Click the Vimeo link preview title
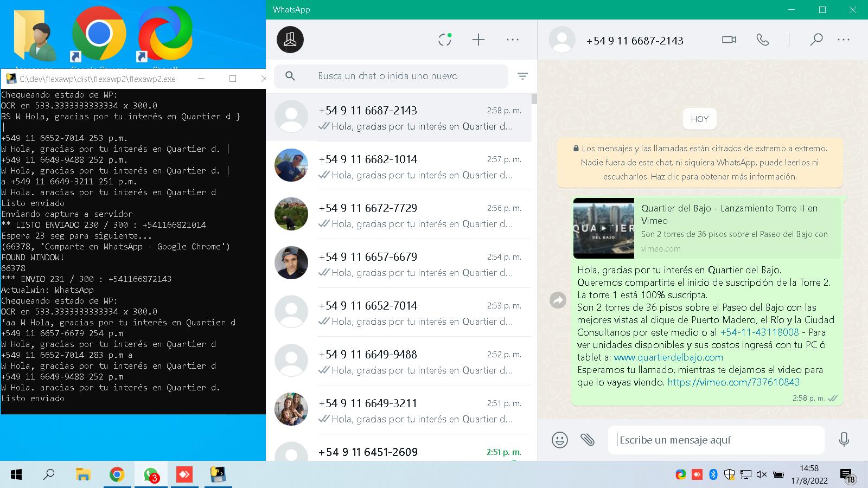 pos(729,214)
